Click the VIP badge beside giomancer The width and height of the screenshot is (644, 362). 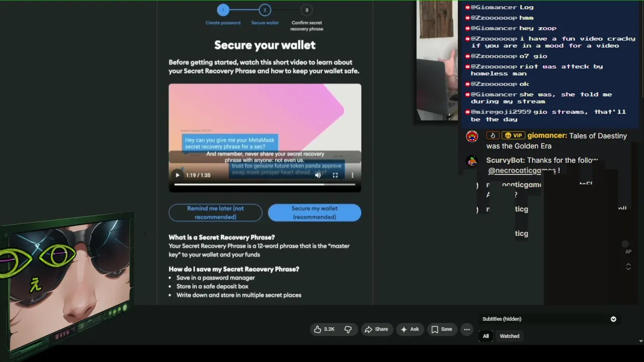pos(513,136)
